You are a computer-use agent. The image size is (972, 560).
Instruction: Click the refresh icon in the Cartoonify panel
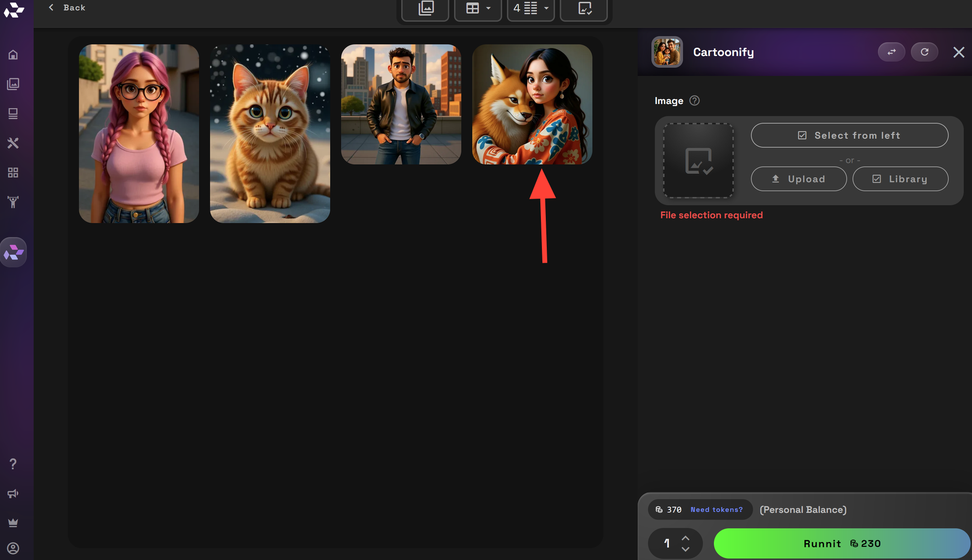[x=925, y=52]
